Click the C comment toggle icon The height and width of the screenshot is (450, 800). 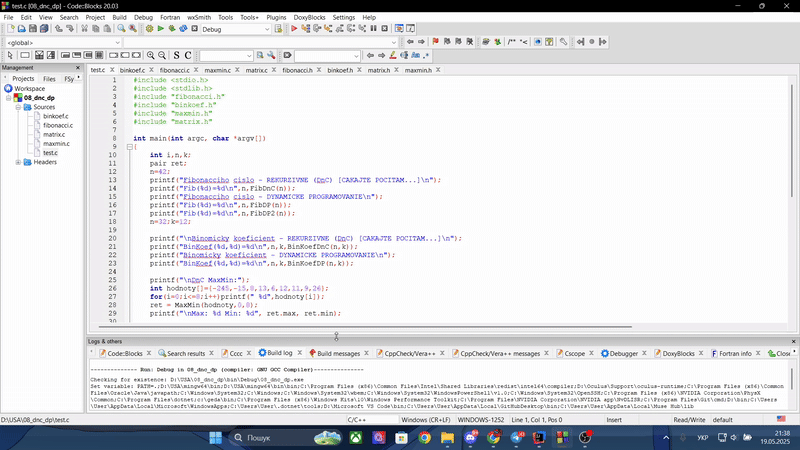(188, 55)
